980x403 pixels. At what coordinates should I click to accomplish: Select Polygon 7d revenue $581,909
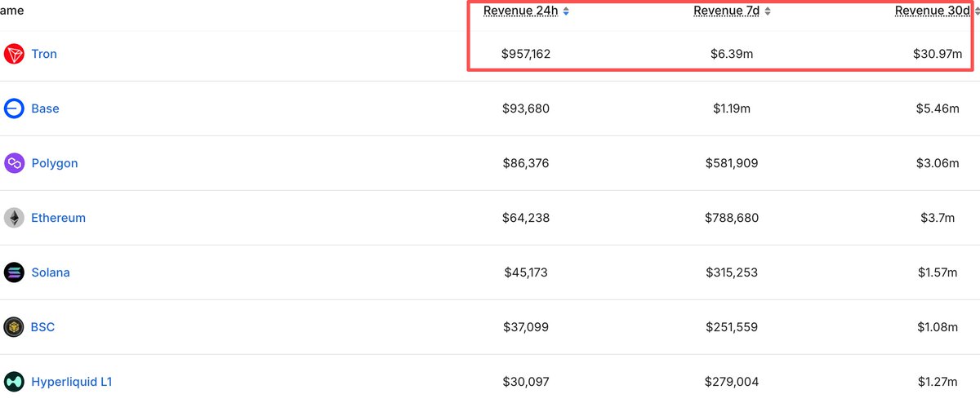pyautogui.click(x=732, y=163)
